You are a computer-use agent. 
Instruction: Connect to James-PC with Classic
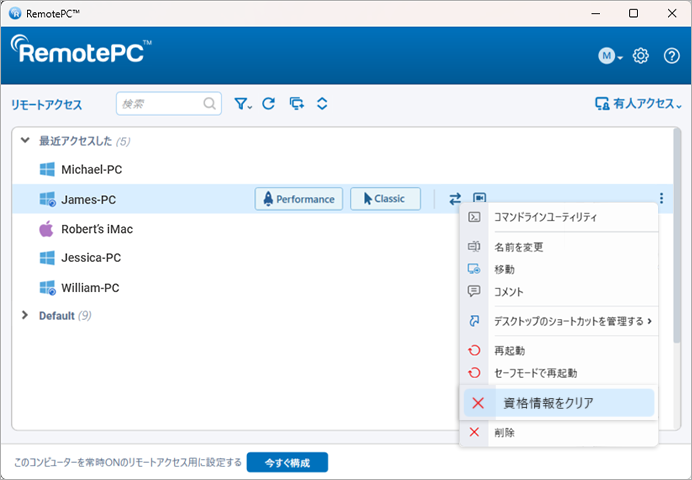point(385,199)
